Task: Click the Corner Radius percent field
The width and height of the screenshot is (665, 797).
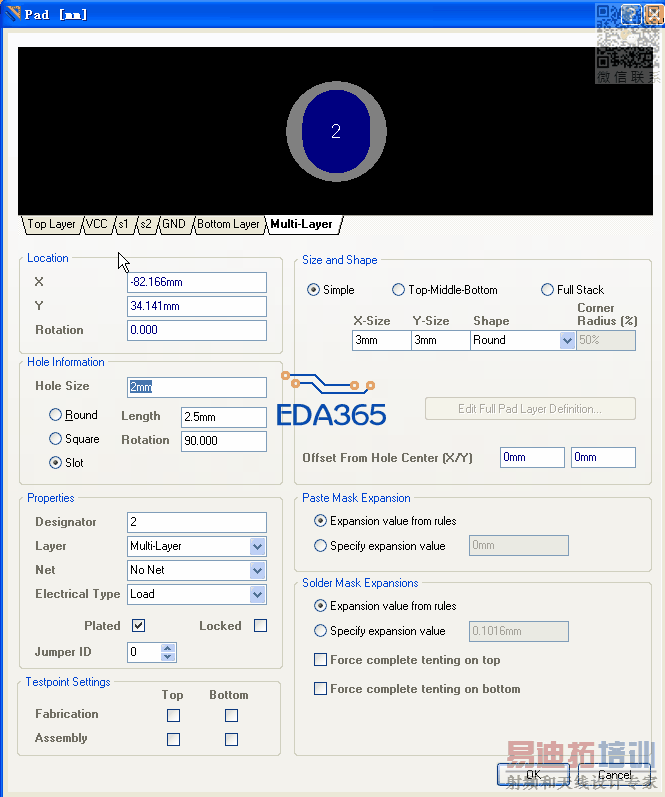Action: tap(606, 340)
